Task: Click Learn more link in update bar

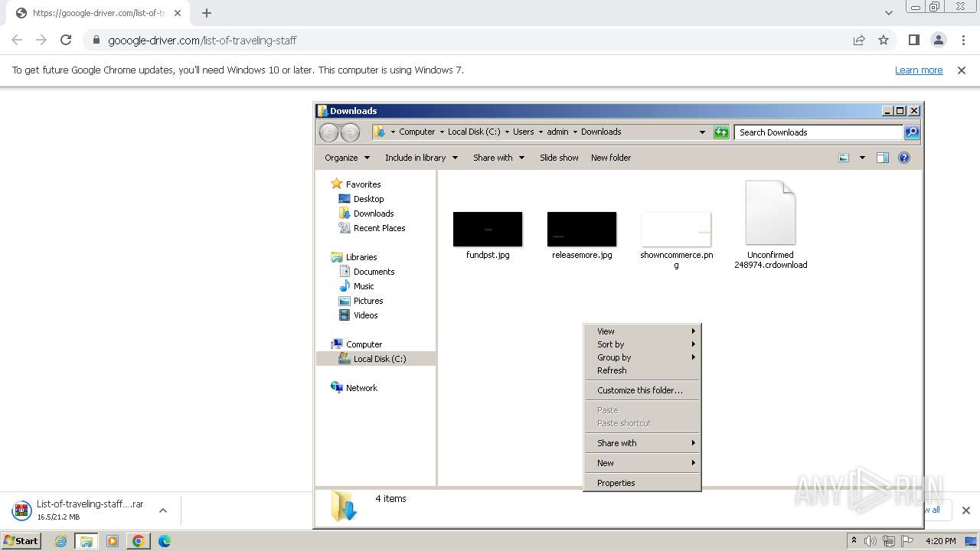Action: click(x=919, y=70)
